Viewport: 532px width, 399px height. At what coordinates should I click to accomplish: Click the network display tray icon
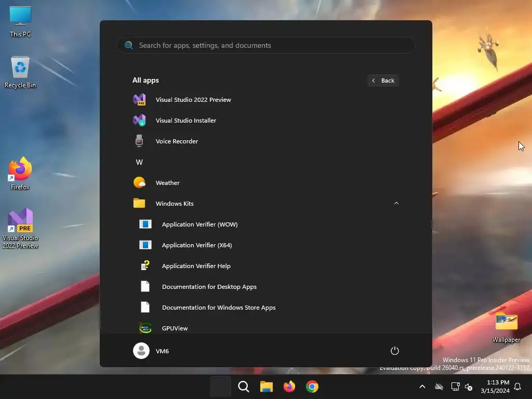click(x=455, y=387)
